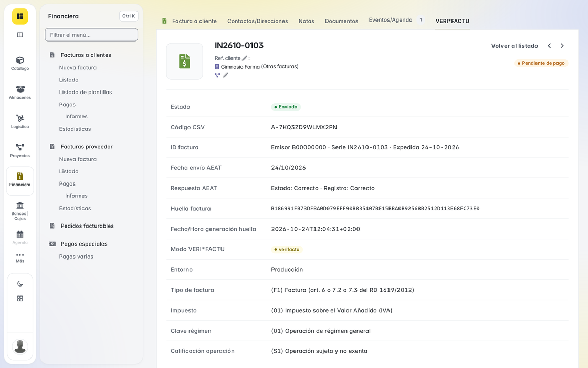This screenshot has height=368, width=588.
Task: Click Volver al listado link
Action: (514, 46)
